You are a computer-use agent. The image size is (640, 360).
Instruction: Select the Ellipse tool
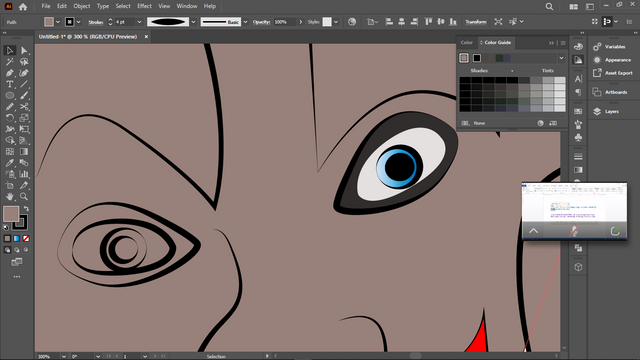point(10,96)
